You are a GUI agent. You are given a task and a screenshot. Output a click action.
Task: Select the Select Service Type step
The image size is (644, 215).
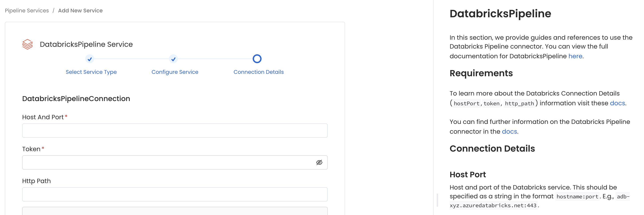pyautogui.click(x=91, y=72)
